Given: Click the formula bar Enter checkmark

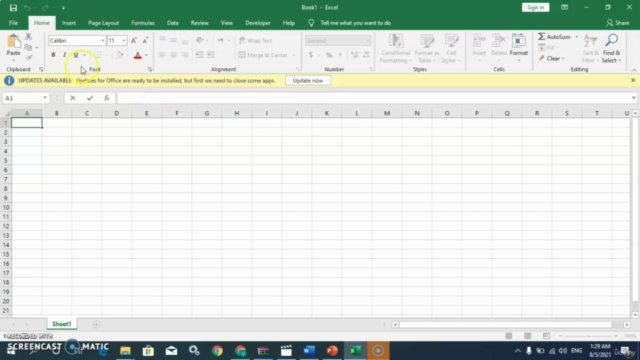Looking at the screenshot, I should [x=90, y=98].
